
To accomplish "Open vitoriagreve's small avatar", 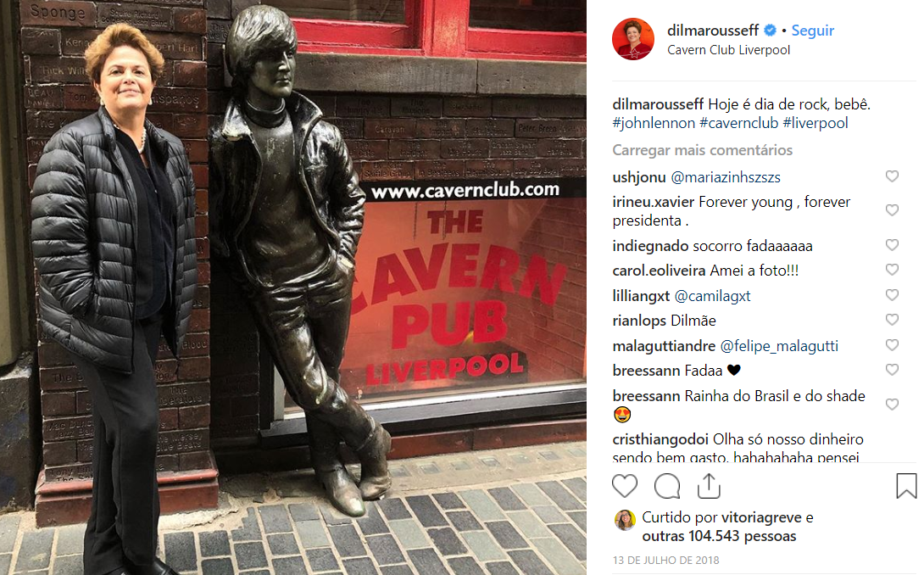I will coord(625,520).
